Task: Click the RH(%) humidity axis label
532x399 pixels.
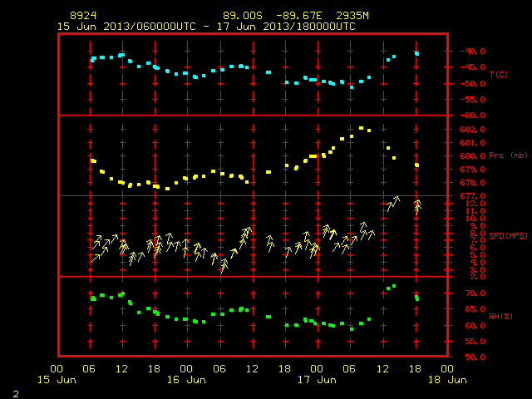Action: (500, 316)
